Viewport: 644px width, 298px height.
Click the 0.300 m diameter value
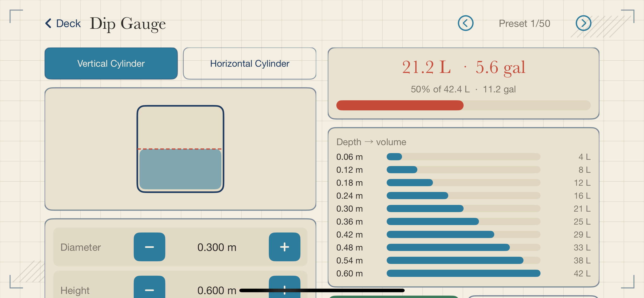(x=217, y=247)
